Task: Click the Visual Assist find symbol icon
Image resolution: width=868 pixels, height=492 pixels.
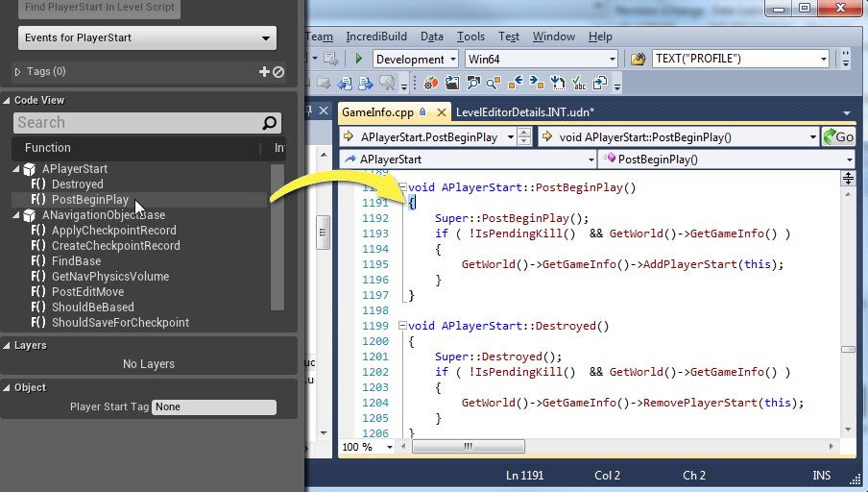Action: coord(473,83)
